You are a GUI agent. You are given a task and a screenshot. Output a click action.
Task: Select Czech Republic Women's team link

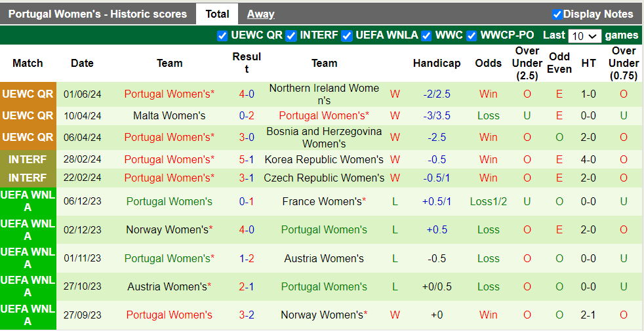(324, 178)
